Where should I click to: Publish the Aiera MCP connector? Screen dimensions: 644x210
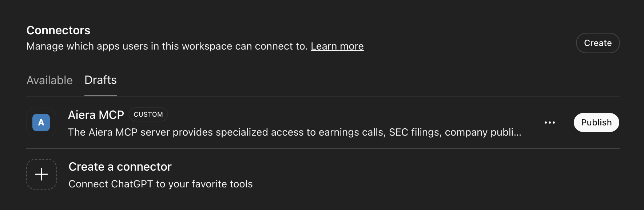[x=596, y=122]
